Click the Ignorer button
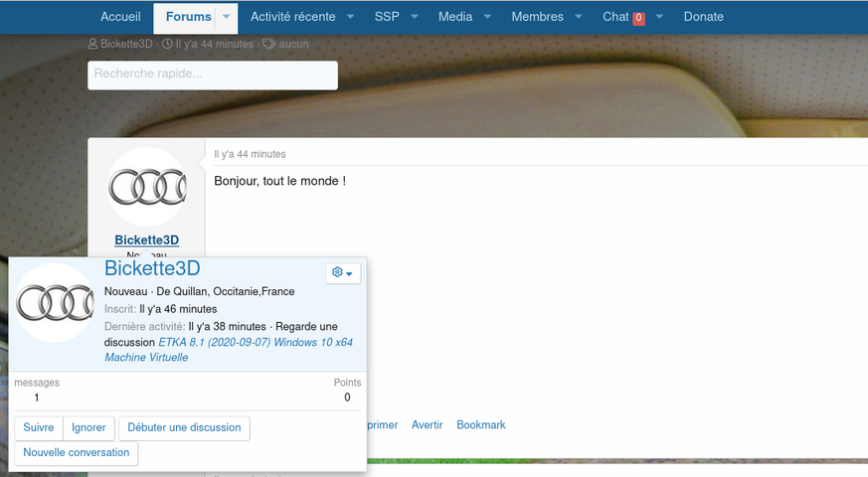This screenshot has height=477, width=868. click(88, 427)
